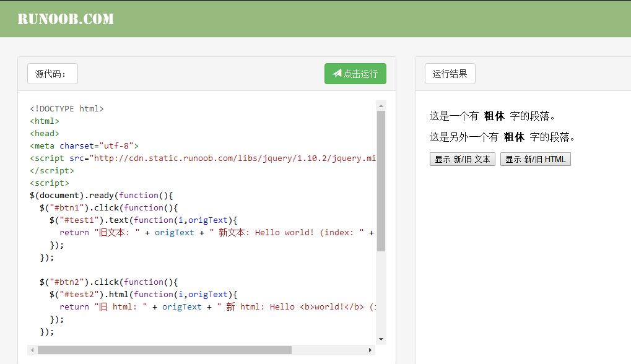
Task: Run the code with 点击运行 button
Action: tap(355, 74)
